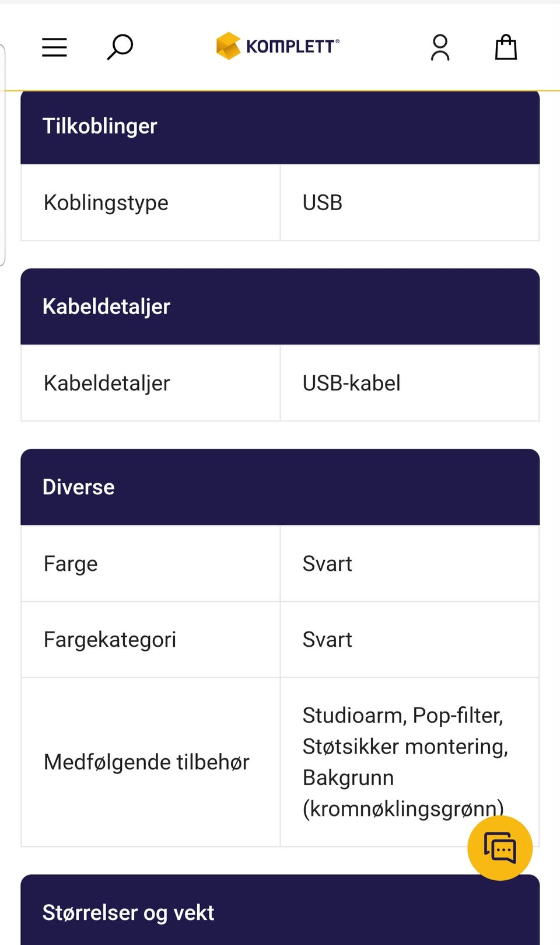Image resolution: width=560 pixels, height=945 pixels.
Task: Open the user account icon
Action: pyautogui.click(x=440, y=47)
